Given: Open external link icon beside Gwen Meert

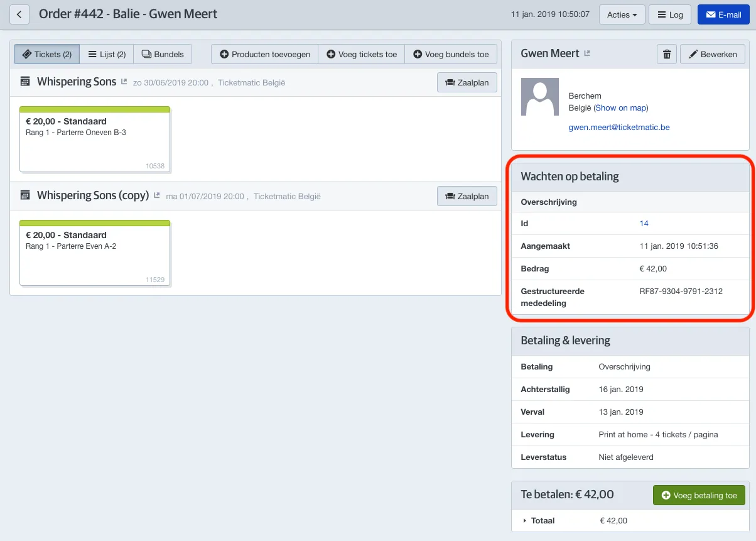Looking at the screenshot, I should (587, 53).
